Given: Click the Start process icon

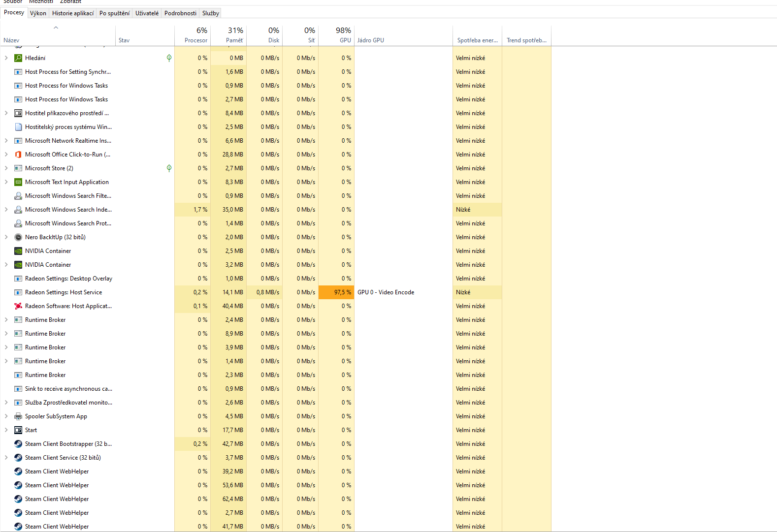Looking at the screenshot, I should point(18,430).
